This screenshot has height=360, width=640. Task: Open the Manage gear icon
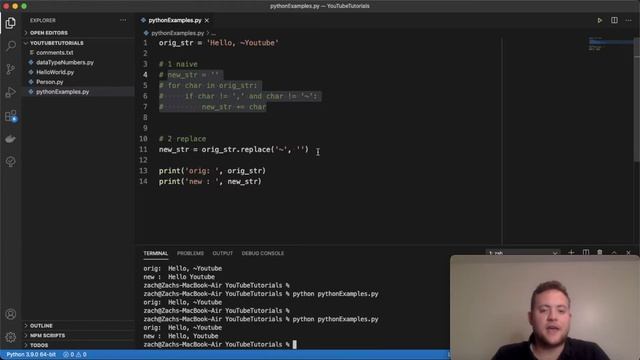(11, 337)
